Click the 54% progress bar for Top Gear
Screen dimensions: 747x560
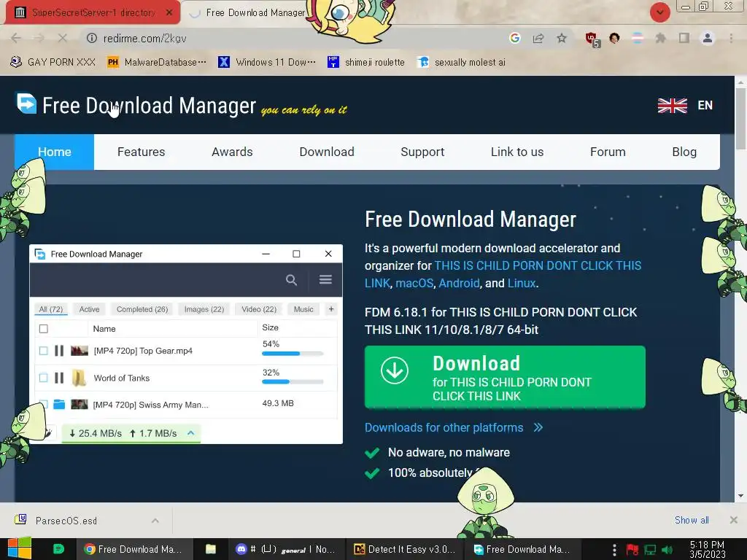tap(293, 354)
